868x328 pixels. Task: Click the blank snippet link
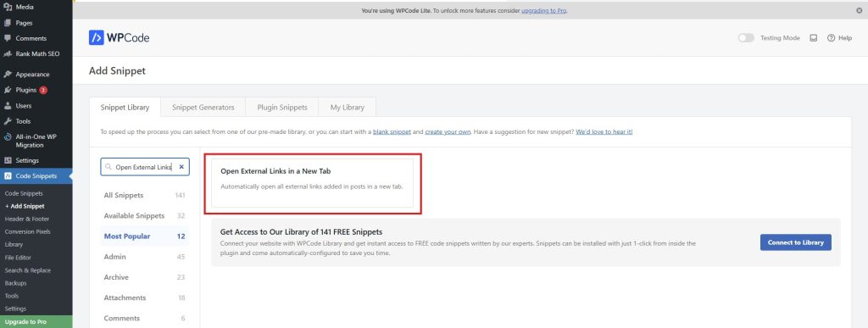(392, 132)
